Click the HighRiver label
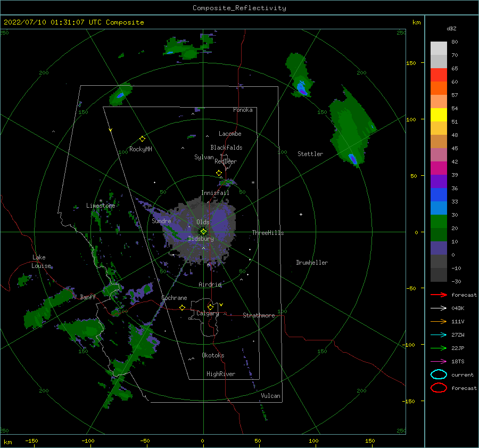Image resolution: width=479 pixels, height=448 pixels. 221,374
